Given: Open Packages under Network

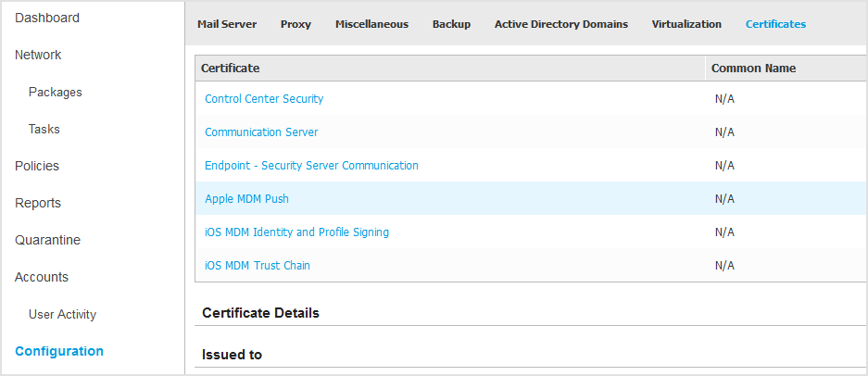Looking at the screenshot, I should [56, 92].
